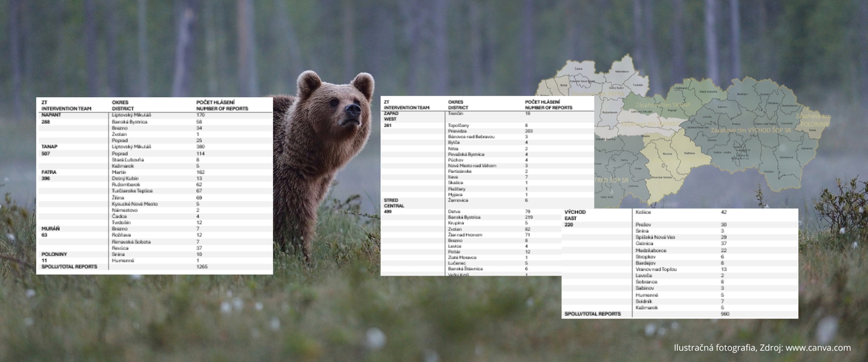Screen dimensions: 868x362
Task: Click the 'NAPANT' team name in the left table
Action: [51, 115]
